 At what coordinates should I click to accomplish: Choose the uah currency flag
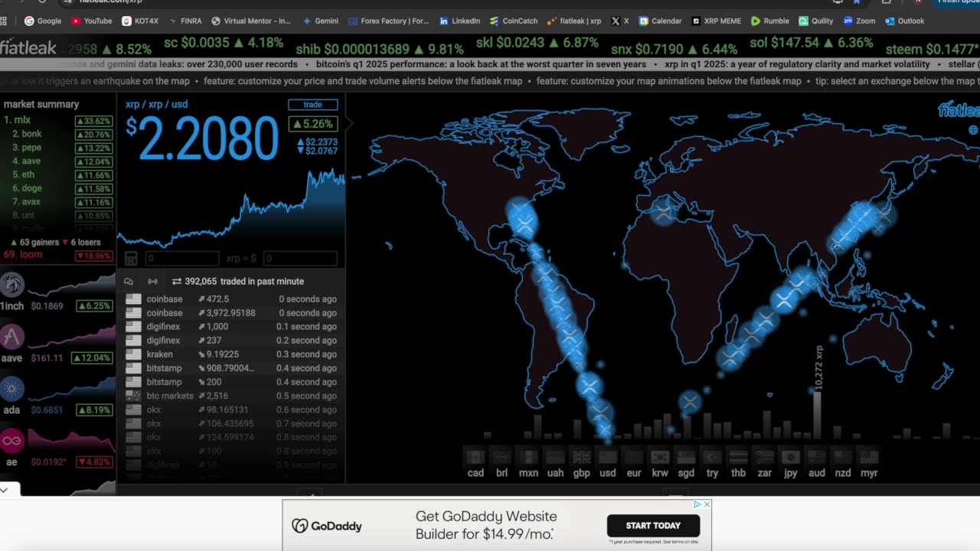(555, 457)
